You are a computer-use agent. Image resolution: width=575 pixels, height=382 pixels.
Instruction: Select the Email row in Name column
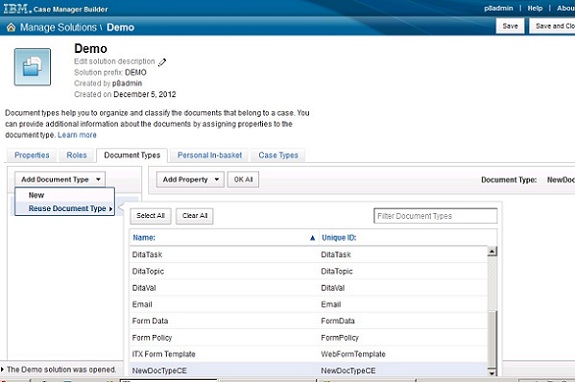pos(142,304)
